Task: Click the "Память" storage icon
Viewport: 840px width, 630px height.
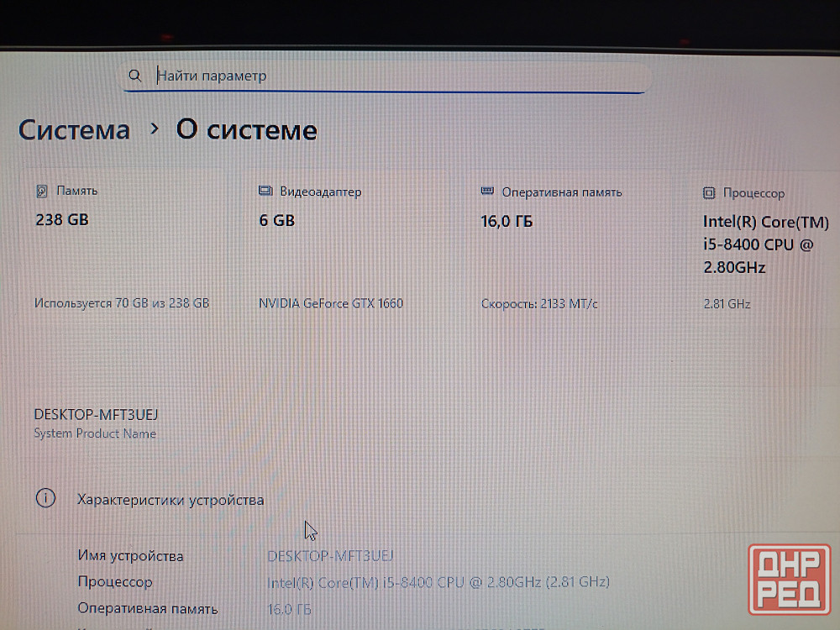Action: click(x=42, y=192)
